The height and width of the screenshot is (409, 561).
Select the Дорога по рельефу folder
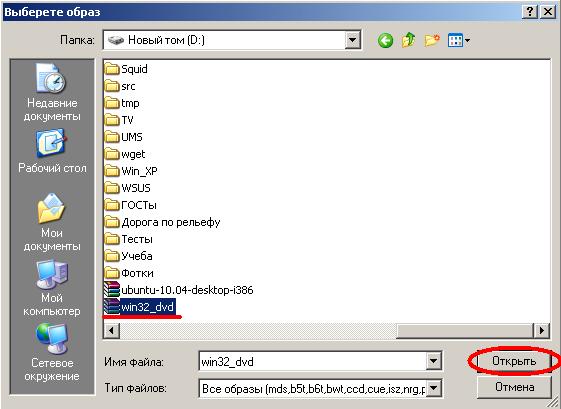tap(162, 222)
